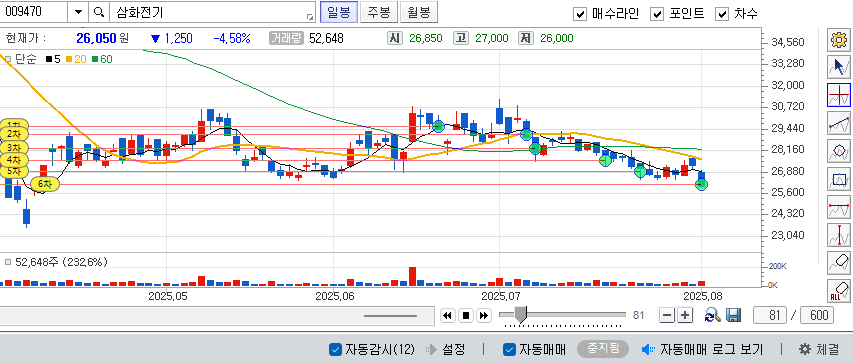The height and width of the screenshot is (363, 853).
Task: Pick the rectangle drawing tool
Action: click(x=838, y=179)
